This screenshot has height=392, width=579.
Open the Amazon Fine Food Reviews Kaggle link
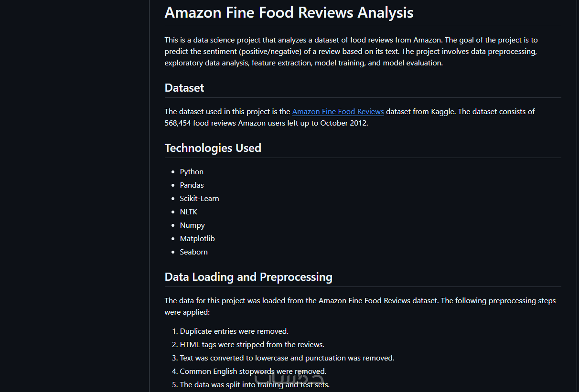338,112
